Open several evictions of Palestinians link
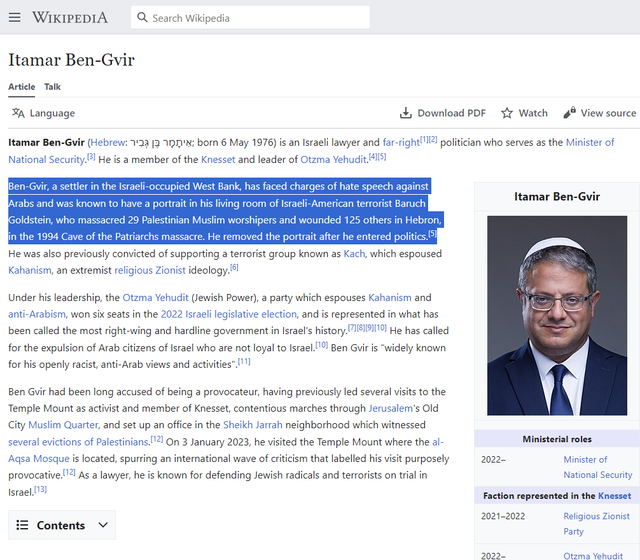This screenshot has width=640, height=560. pyautogui.click(x=78, y=442)
